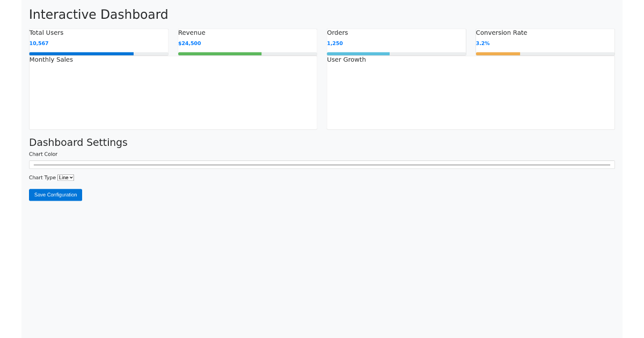Click the Save Configuration button
The image size is (644, 338).
(x=55, y=195)
